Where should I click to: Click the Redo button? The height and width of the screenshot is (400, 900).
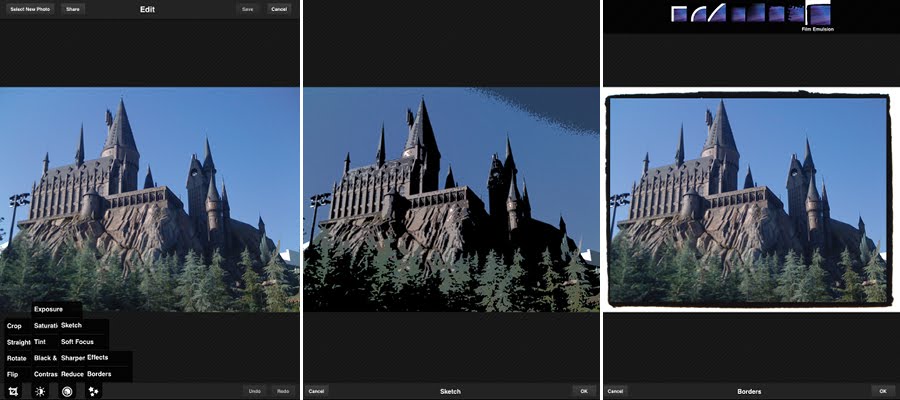point(283,391)
